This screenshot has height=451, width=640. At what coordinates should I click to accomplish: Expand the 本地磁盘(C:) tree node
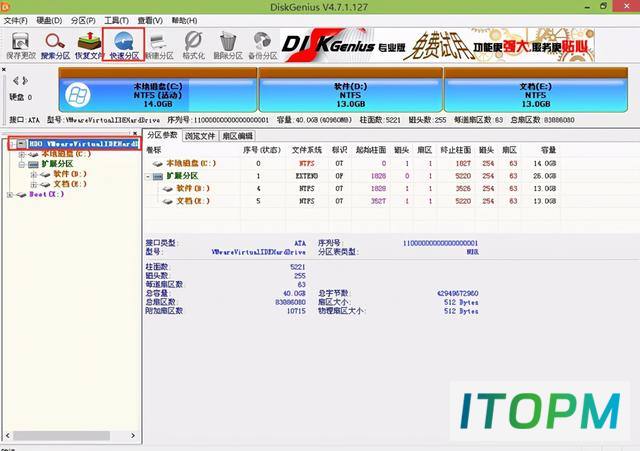click(22, 154)
